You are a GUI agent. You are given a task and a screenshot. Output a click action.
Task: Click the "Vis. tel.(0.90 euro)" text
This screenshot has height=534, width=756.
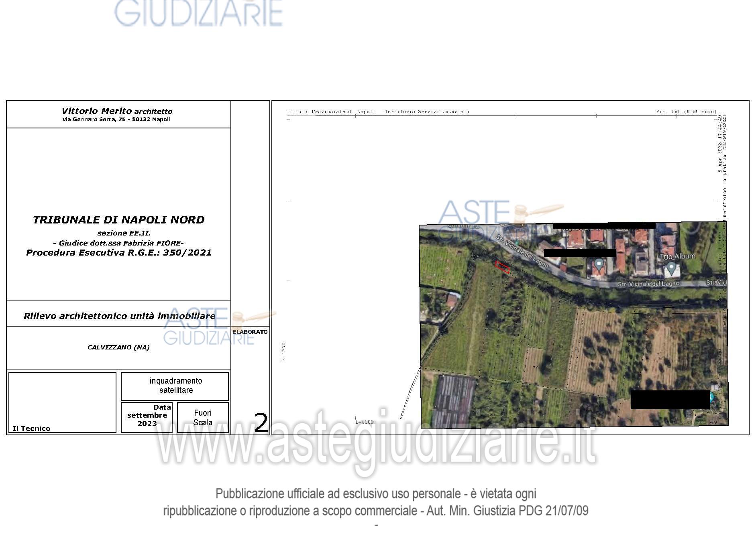pyautogui.click(x=687, y=112)
